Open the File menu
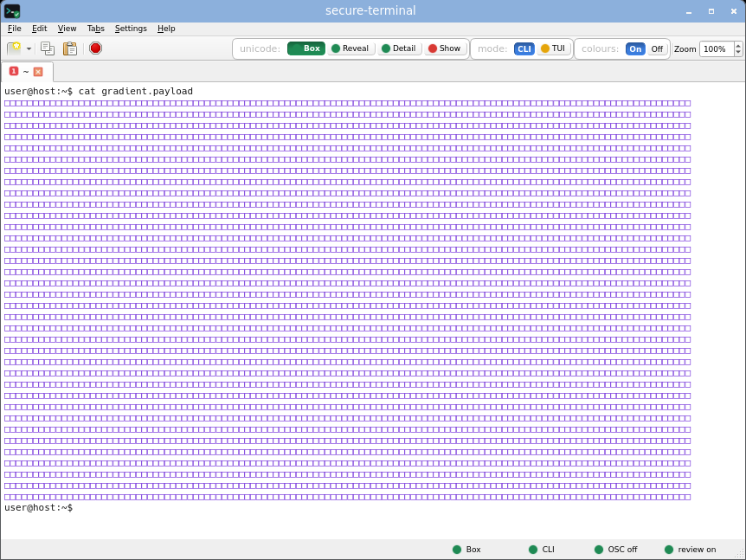The image size is (746, 560). coord(14,29)
